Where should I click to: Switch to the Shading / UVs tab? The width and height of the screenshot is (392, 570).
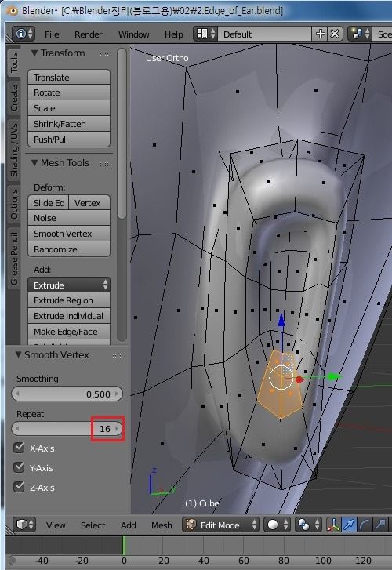tap(14, 150)
